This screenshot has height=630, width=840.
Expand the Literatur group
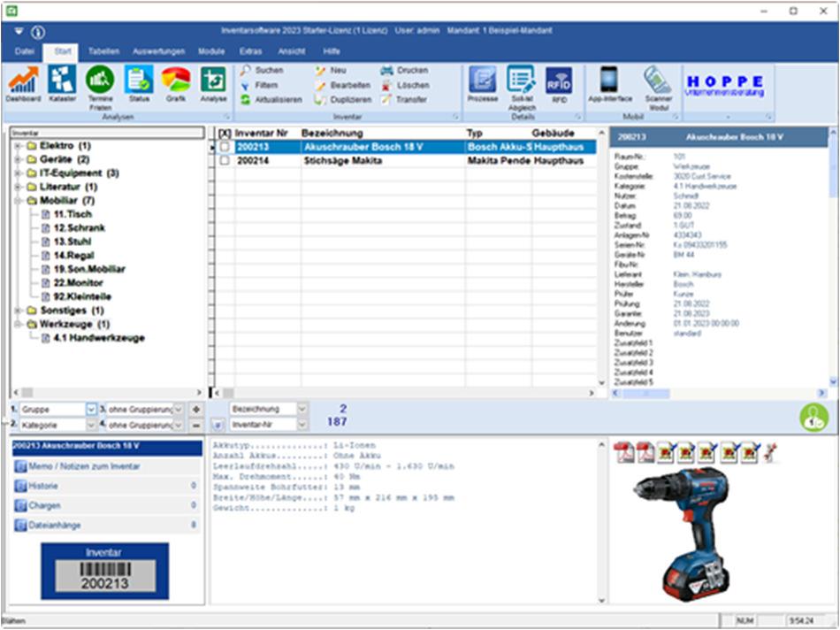[x=19, y=187]
